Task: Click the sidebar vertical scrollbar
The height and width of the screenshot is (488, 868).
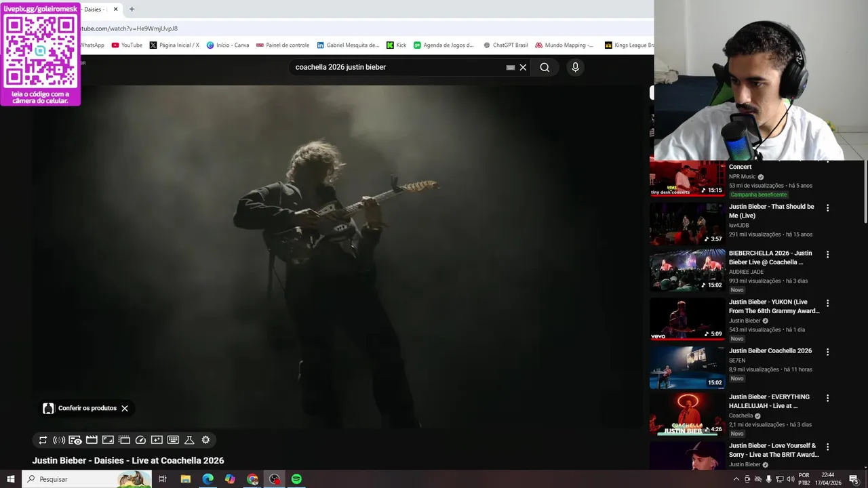Action: click(x=865, y=191)
